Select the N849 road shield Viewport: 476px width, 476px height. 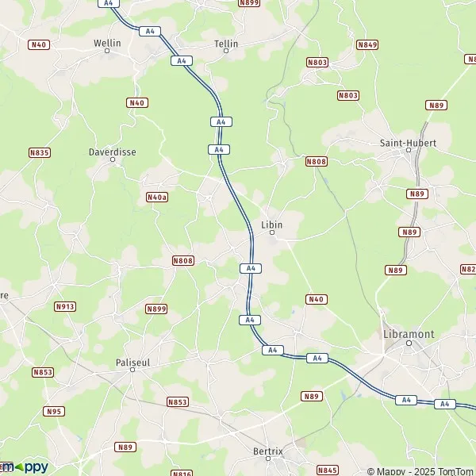tap(367, 45)
